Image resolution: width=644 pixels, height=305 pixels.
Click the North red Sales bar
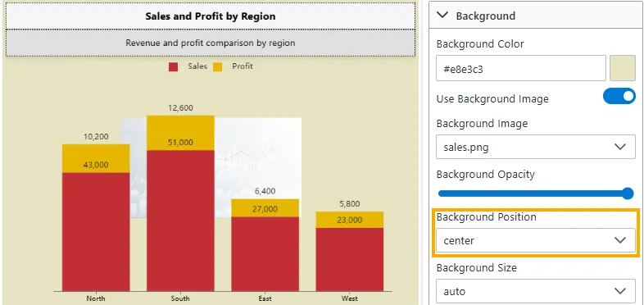click(x=96, y=231)
